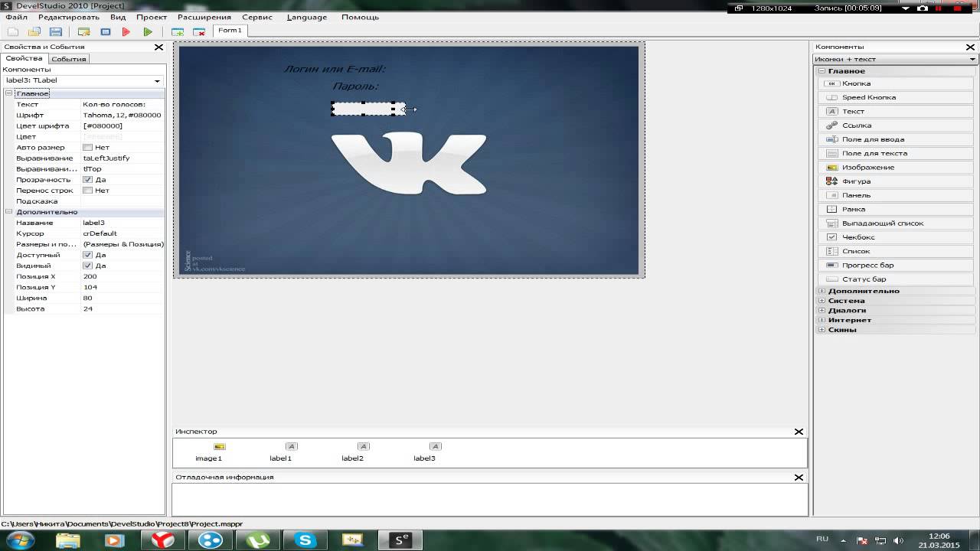Open the Расширения menu

(204, 17)
